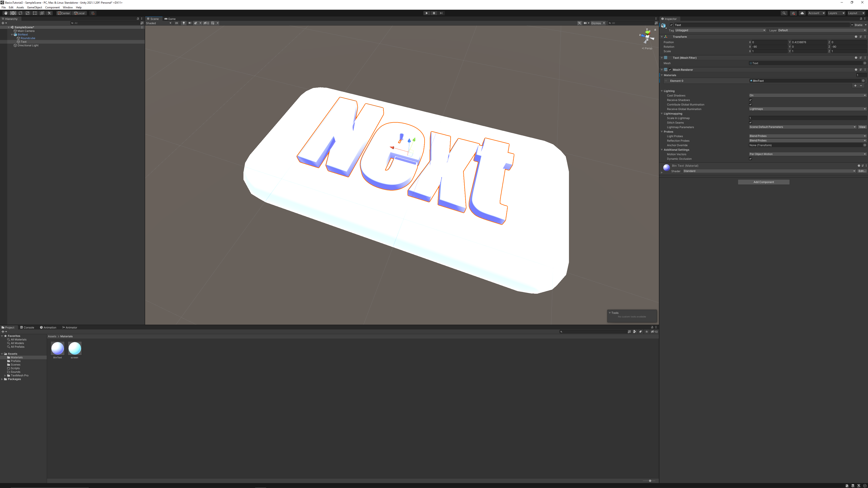This screenshot has height=488, width=868.
Task: Click the Add Component button
Action: click(x=764, y=182)
